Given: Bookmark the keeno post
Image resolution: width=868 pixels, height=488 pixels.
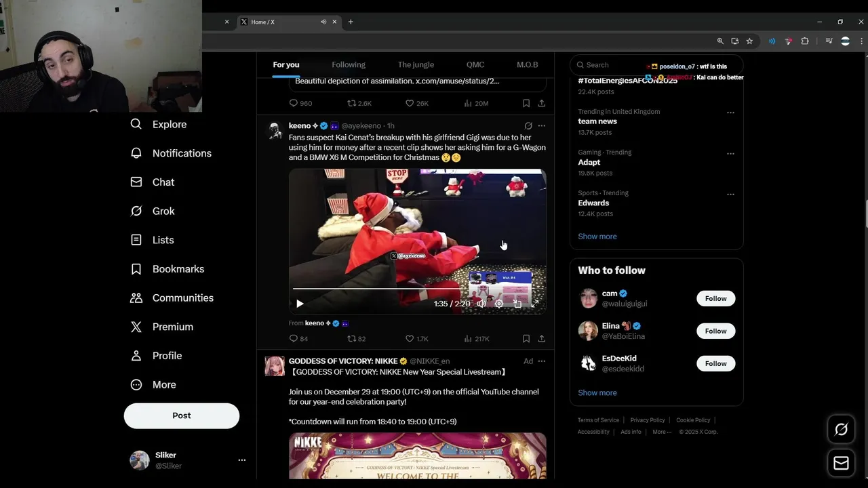Looking at the screenshot, I should pyautogui.click(x=526, y=339).
